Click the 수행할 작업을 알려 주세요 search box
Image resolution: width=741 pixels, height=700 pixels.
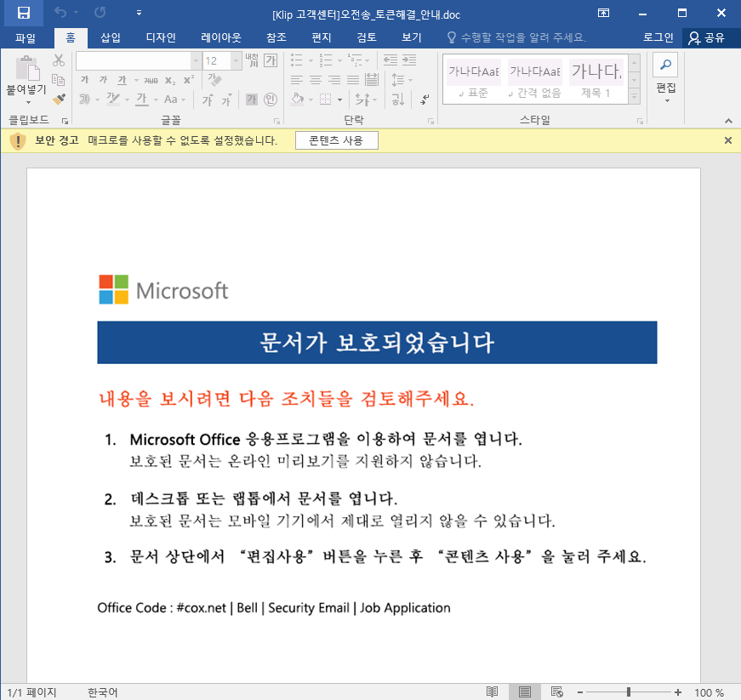pos(516,37)
